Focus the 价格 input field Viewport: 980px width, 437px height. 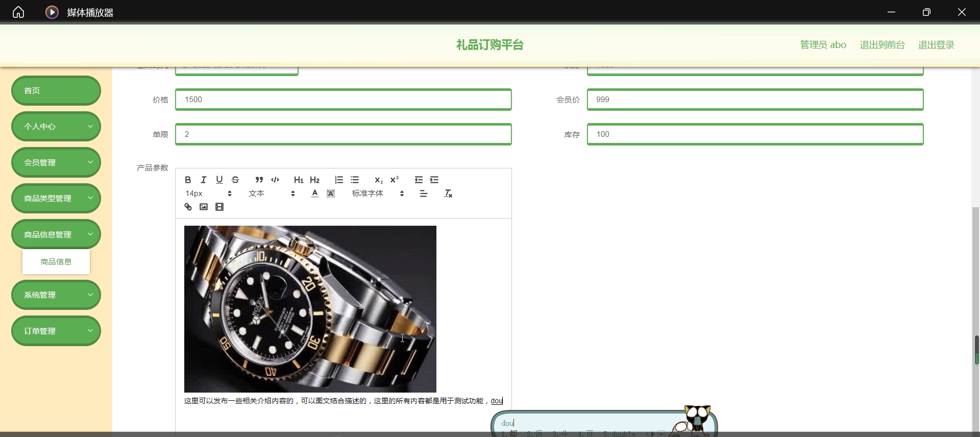tap(344, 100)
